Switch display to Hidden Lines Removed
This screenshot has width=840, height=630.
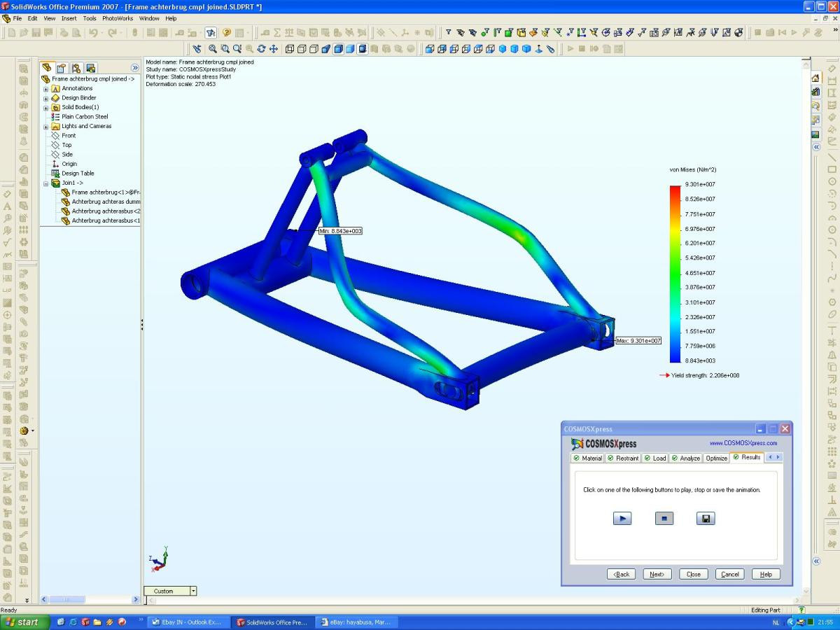tap(314, 49)
